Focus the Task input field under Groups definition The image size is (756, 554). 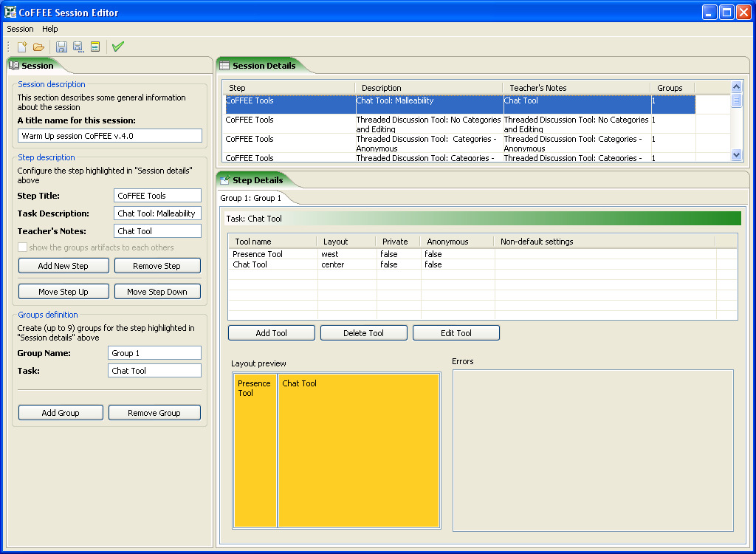155,371
